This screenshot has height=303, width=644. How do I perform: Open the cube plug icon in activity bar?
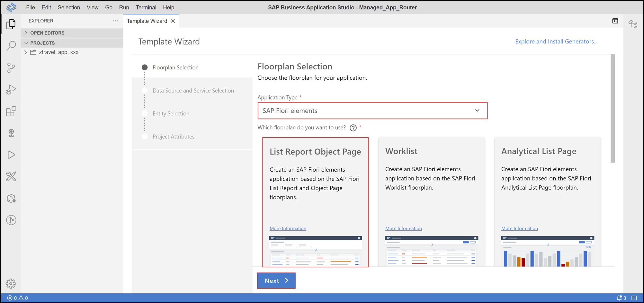coord(11,198)
